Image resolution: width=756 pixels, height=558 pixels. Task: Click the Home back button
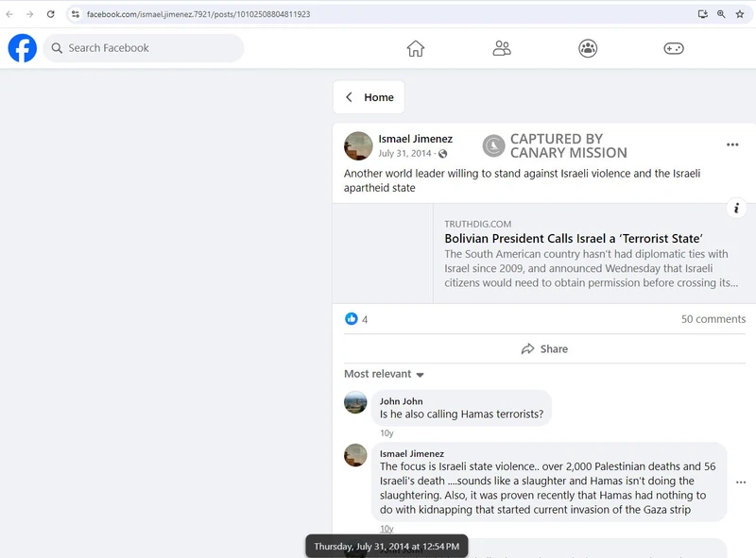[369, 97]
